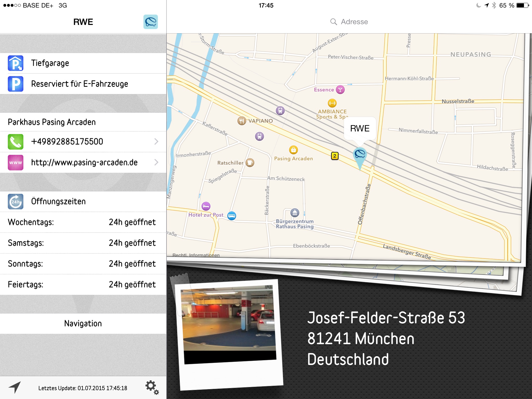Tap the Pasing Arcaden shopping marker
This screenshot has height=399, width=532.
pos(293,150)
